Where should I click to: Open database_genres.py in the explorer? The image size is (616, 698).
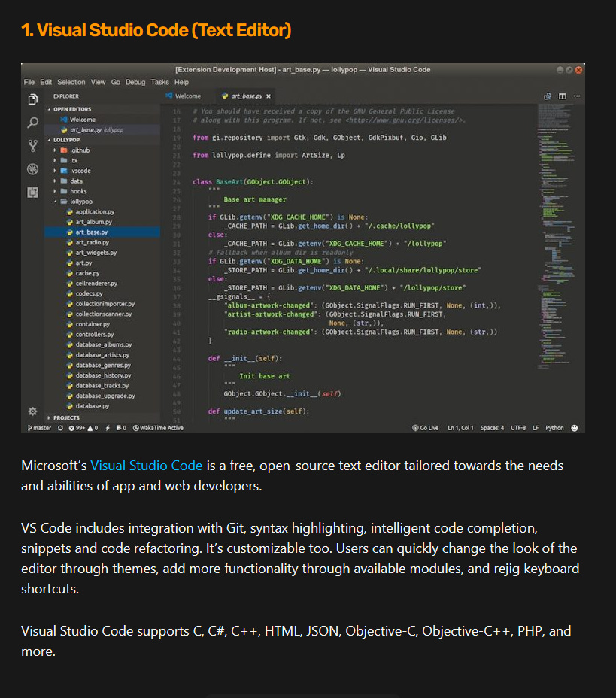103,366
